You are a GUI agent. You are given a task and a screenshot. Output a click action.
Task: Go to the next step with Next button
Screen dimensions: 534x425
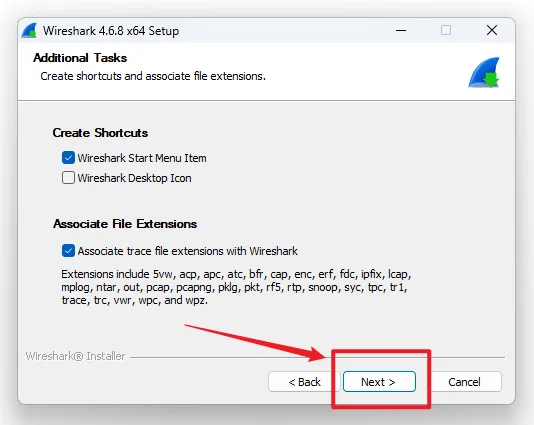[x=379, y=382]
